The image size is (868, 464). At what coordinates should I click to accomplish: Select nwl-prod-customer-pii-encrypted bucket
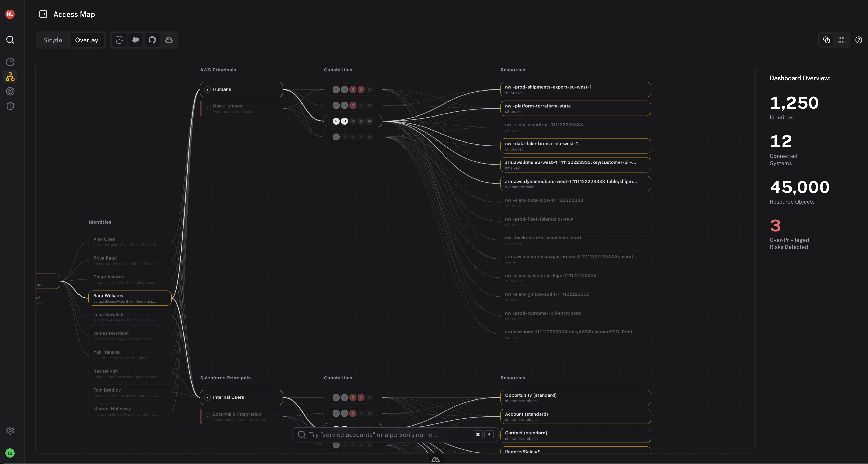click(x=575, y=316)
